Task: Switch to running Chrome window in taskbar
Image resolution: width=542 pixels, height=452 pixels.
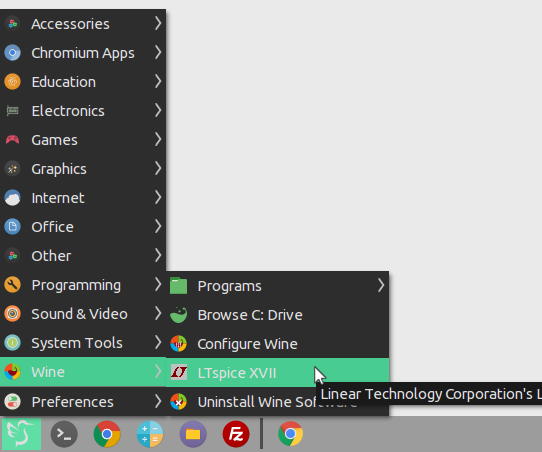Action: coord(290,434)
